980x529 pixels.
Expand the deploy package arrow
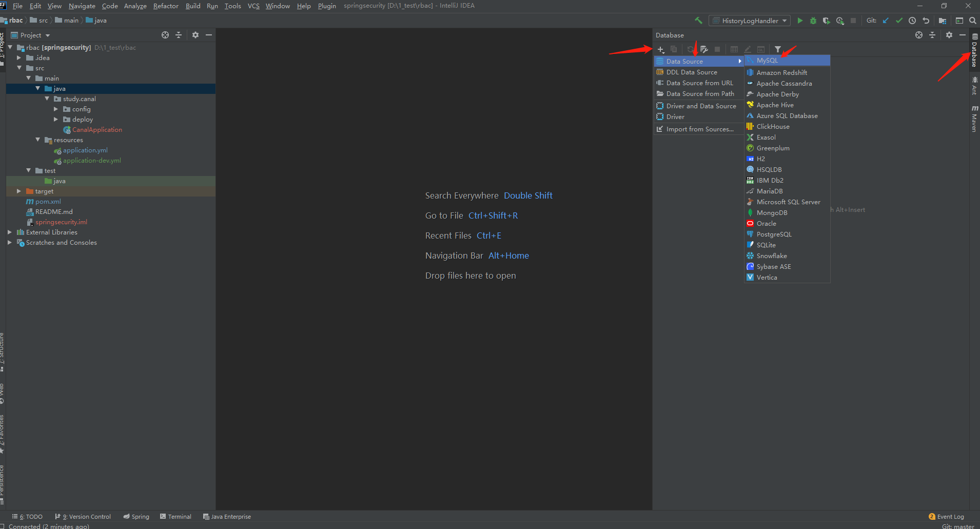tap(56, 120)
